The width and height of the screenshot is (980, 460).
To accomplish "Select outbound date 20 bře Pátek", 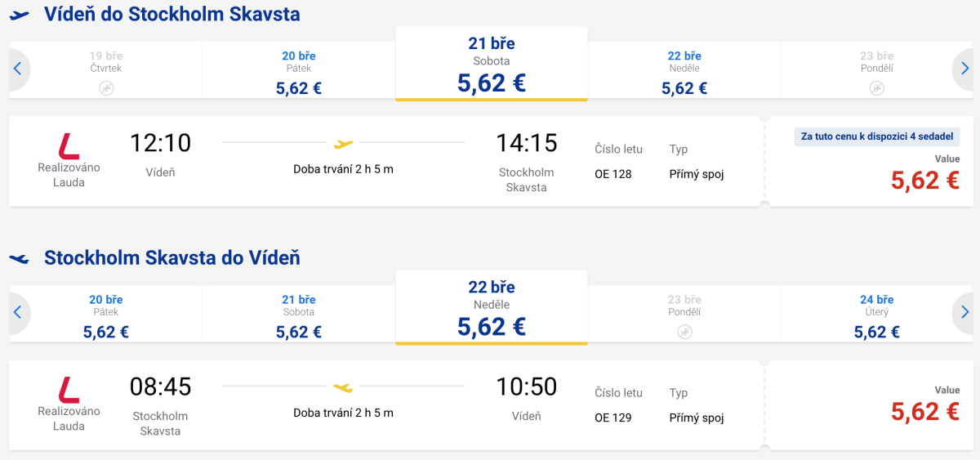I will point(299,72).
